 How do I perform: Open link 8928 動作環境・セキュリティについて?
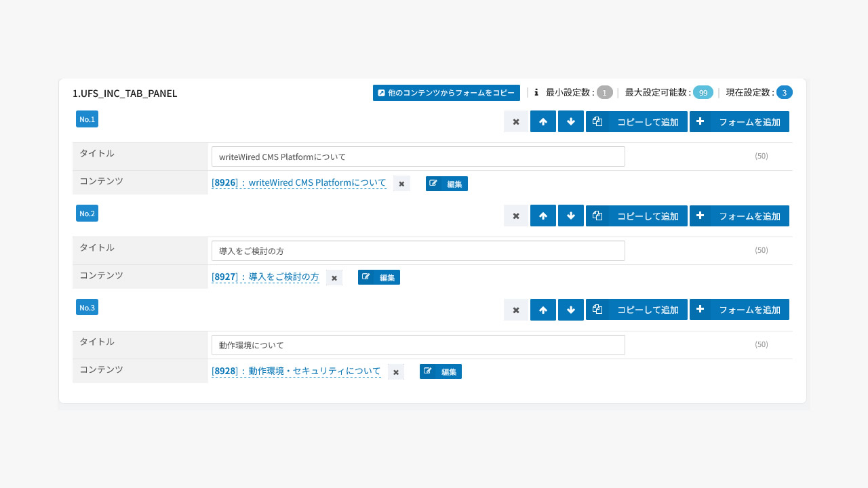tap(296, 371)
